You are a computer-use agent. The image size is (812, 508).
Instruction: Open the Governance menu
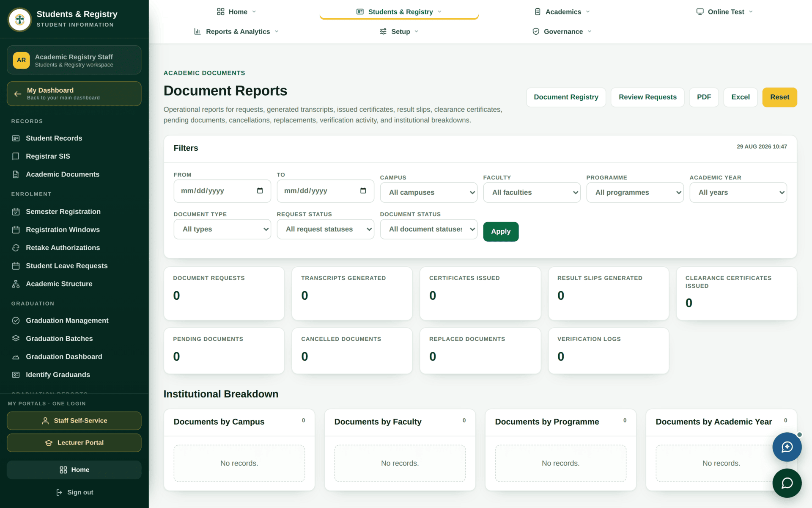coord(562,31)
